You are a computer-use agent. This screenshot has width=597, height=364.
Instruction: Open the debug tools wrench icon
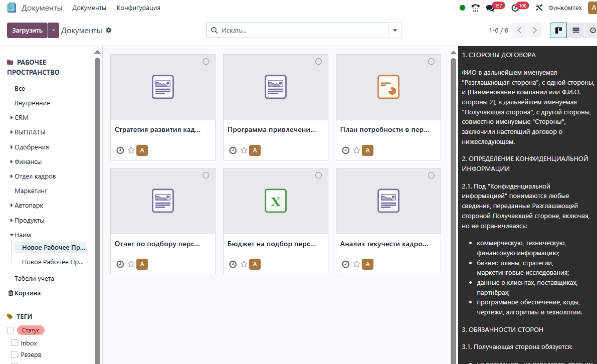coord(539,8)
